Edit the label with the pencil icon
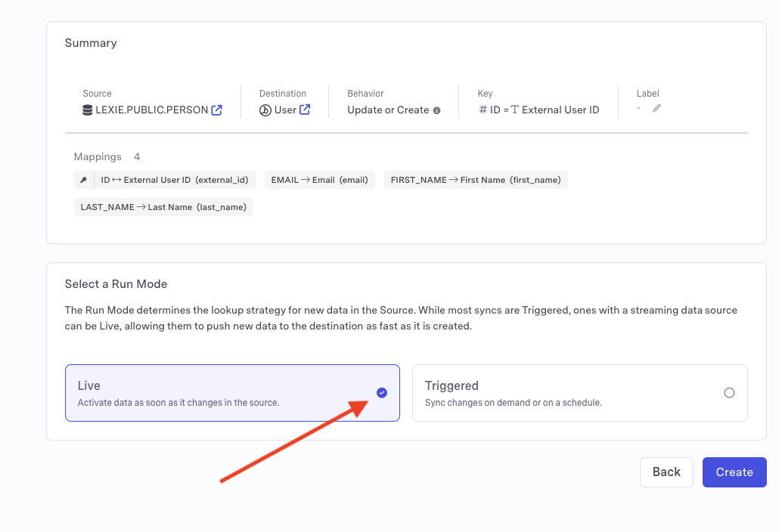 click(x=656, y=109)
